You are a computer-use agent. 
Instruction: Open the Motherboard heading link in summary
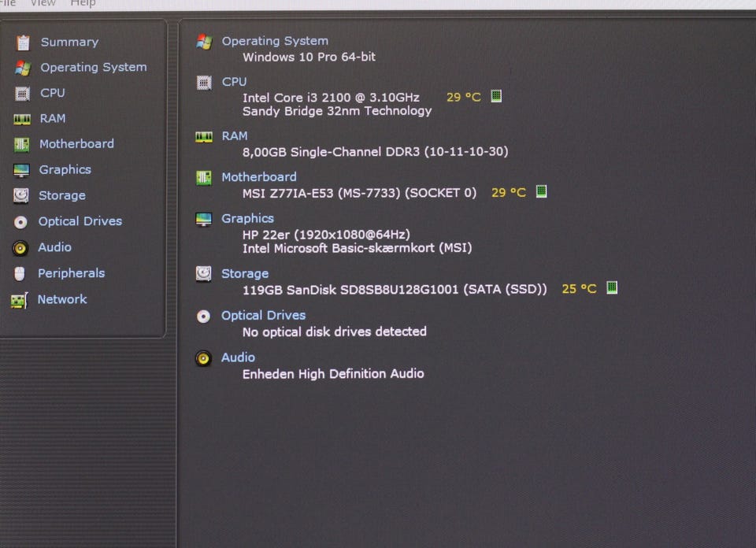pos(259,177)
